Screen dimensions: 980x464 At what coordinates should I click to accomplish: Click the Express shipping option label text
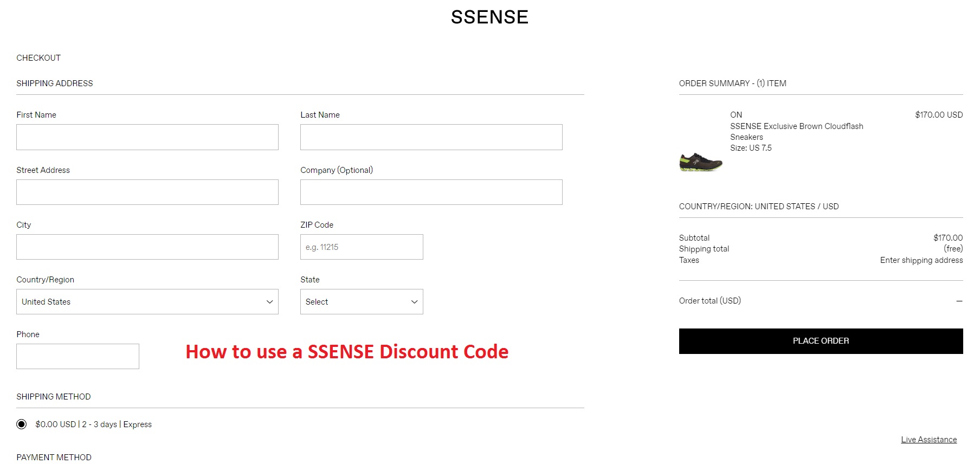93,424
